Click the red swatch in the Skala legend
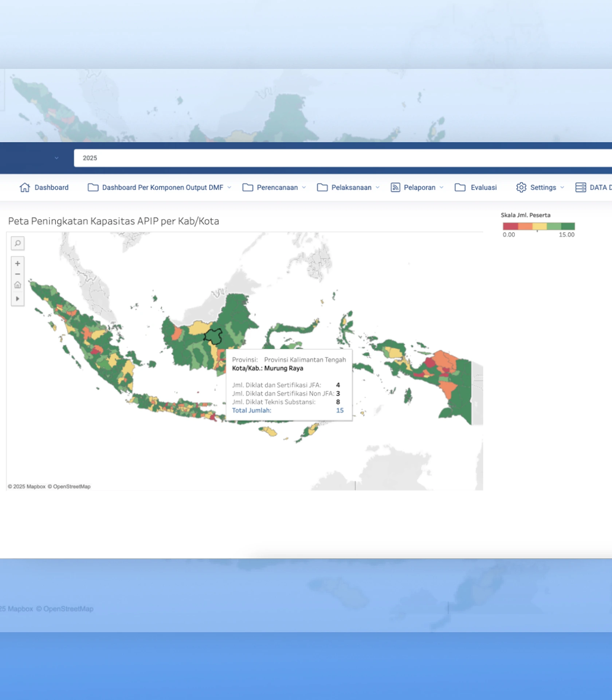The height and width of the screenshot is (700, 612). click(x=510, y=226)
